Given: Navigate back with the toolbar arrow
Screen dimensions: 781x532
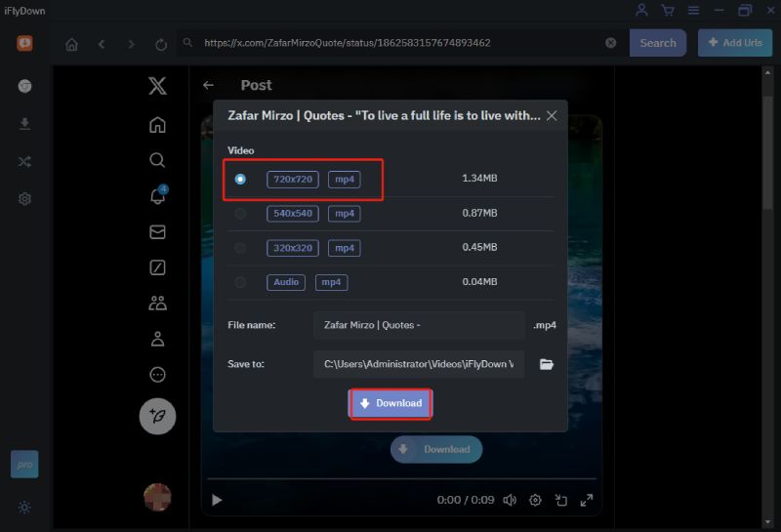Looking at the screenshot, I should [102, 44].
